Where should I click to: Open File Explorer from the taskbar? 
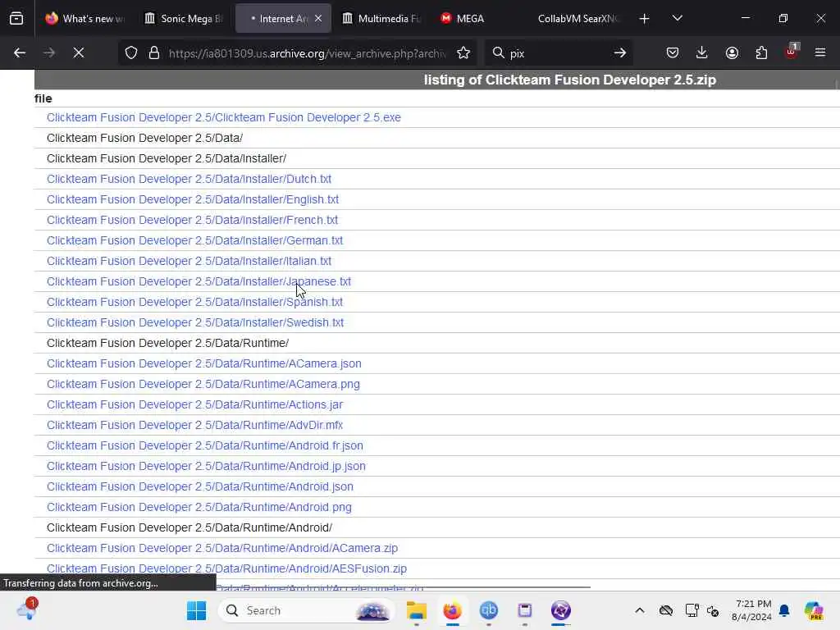click(416, 610)
